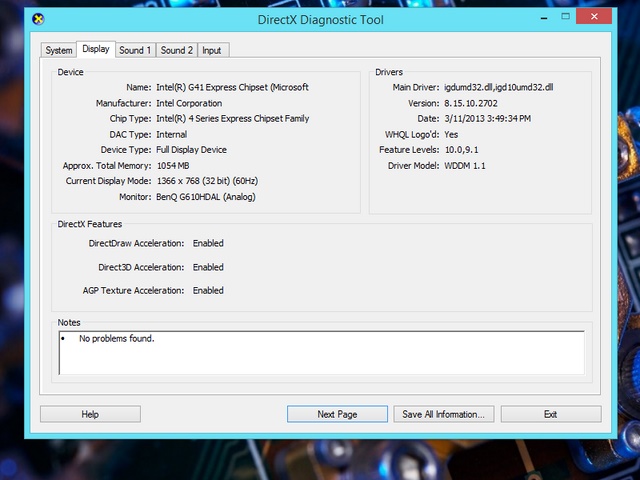Click driver date '3/11/2013 3:49:34 PM'

click(488, 119)
